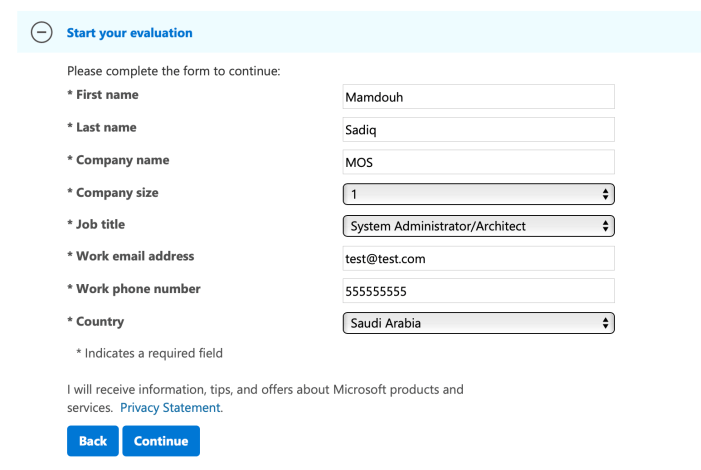Viewport: 701px width, 470px height.
Task: Click the Company size label text
Action: [x=117, y=192]
